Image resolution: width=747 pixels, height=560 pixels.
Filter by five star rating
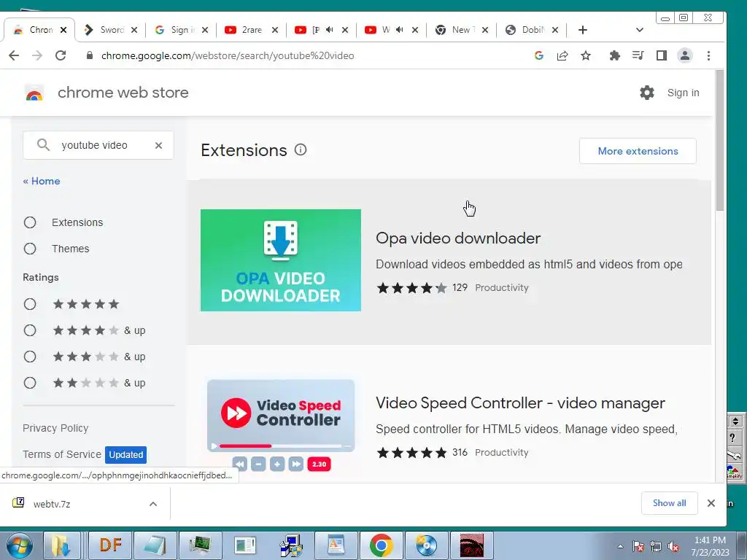(30, 304)
